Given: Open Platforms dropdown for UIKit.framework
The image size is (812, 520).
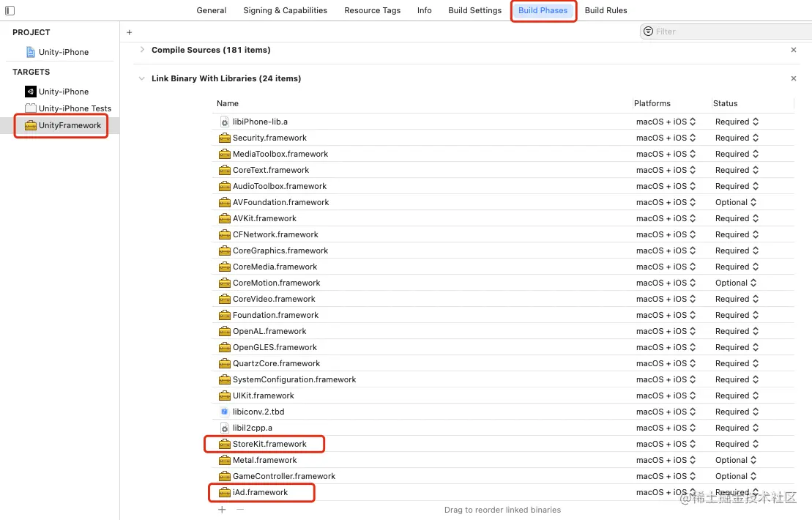Looking at the screenshot, I should [x=666, y=395].
